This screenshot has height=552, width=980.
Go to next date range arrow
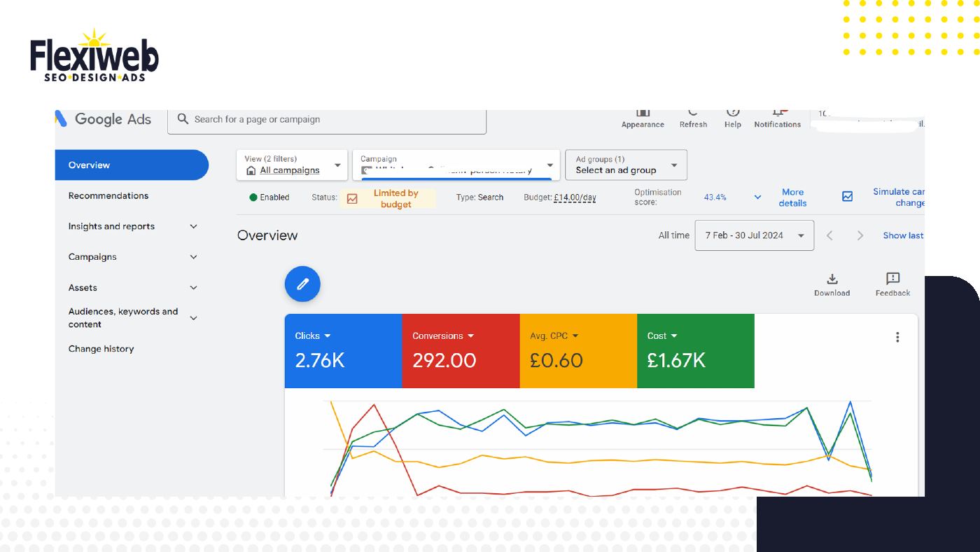tap(860, 235)
